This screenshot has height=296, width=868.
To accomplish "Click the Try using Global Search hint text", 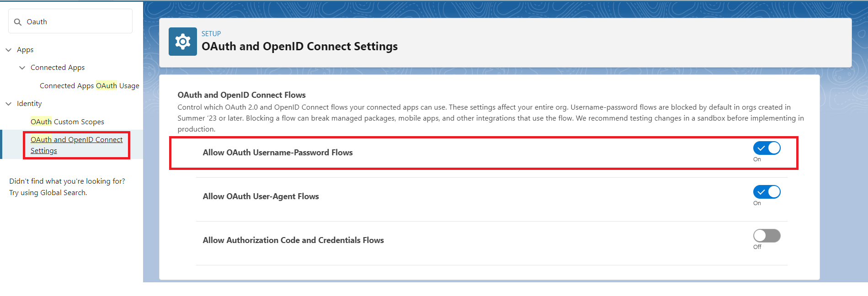I will [48, 193].
